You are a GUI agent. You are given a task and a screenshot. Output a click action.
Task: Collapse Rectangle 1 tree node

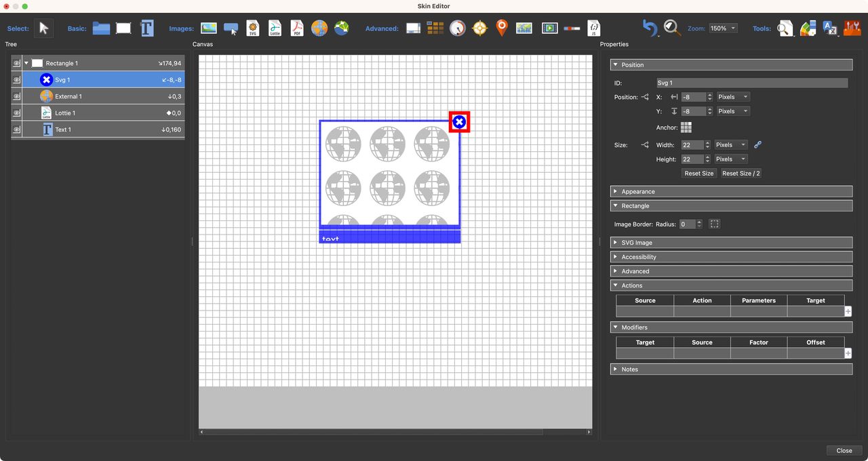click(26, 63)
